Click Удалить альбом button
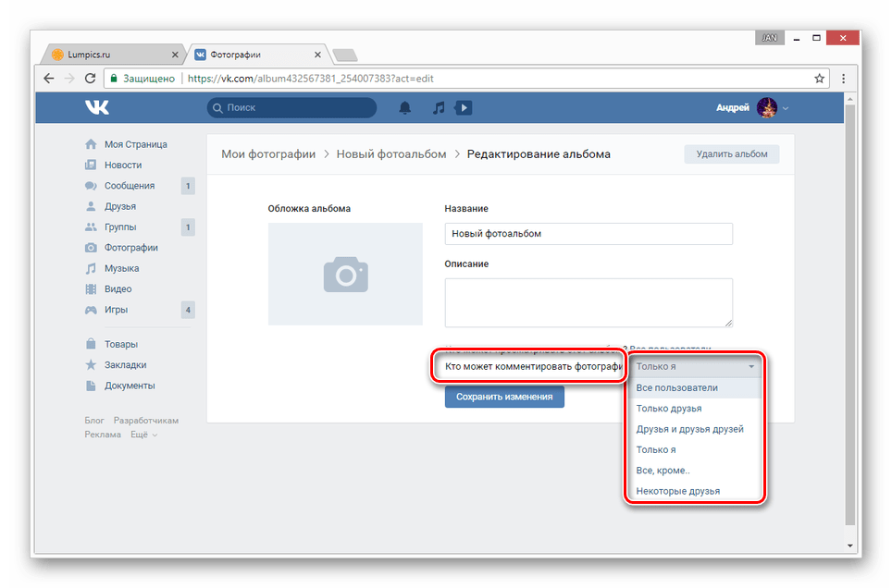Screen dimensions: 892x588 point(732,154)
